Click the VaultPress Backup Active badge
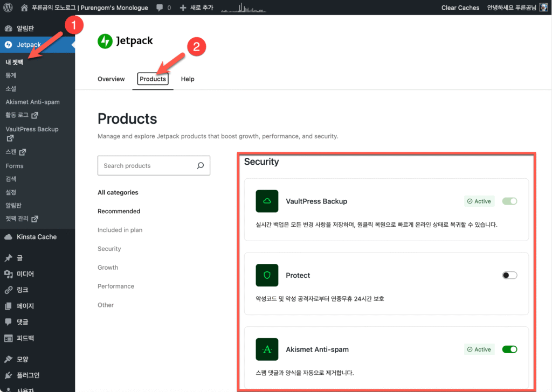The height and width of the screenshot is (392, 552). point(479,201)
